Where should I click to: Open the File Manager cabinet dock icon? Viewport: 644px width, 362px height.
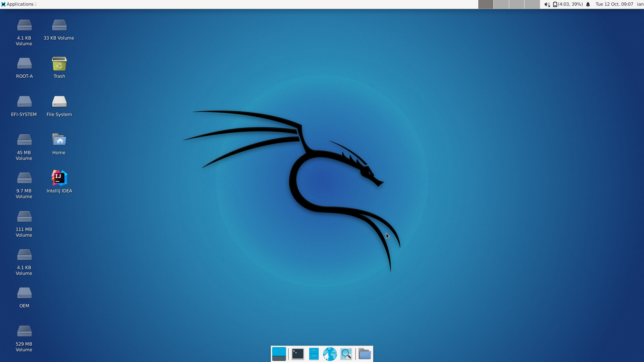314,354
